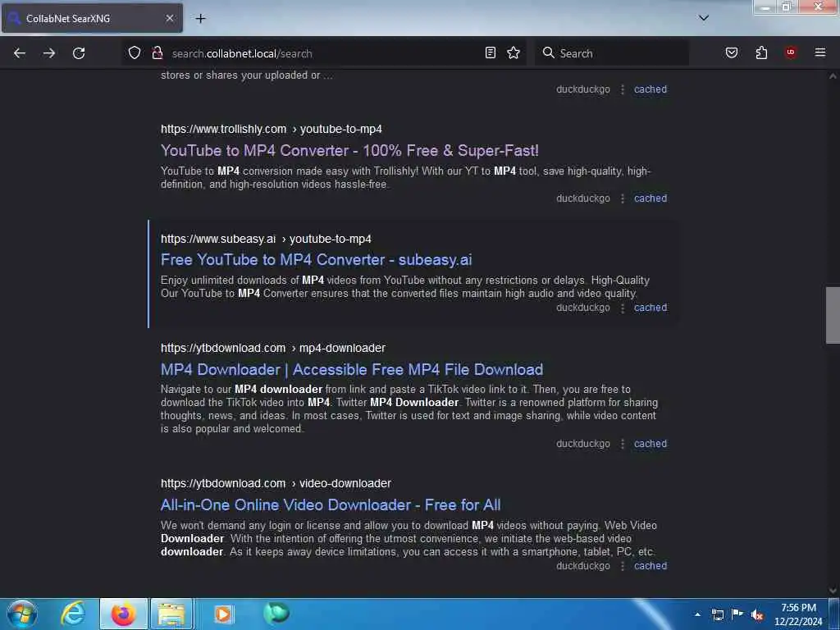Open the Extensions puzzle icon

(x=761, y=52)
